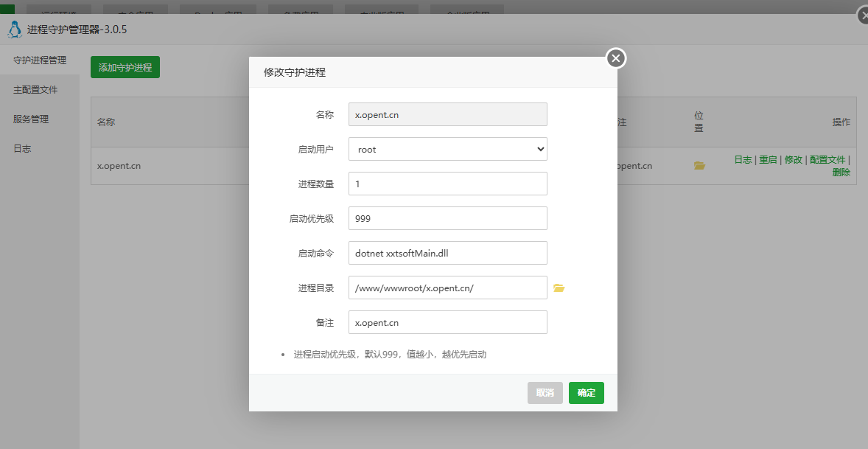This screenshot has height=449, width=868.
Task: Click the 启动命令 input field
Action: coord(447,253)
